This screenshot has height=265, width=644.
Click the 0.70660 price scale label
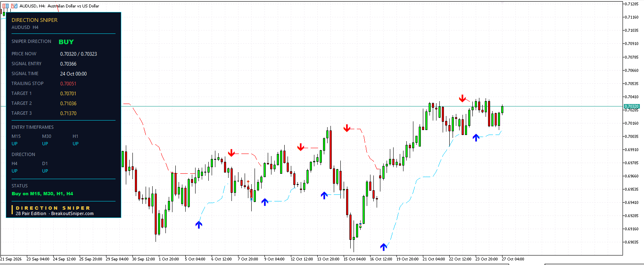click(x=632, y=70)
